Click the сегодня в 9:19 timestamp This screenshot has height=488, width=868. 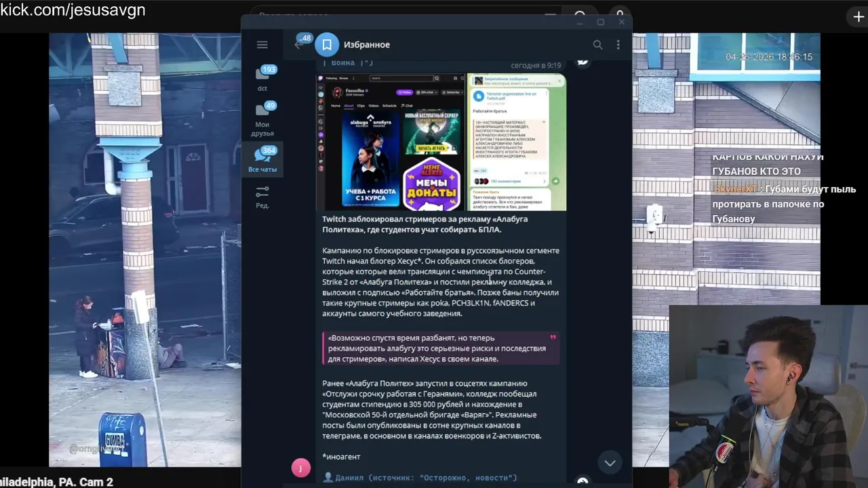tap(536, 65)
